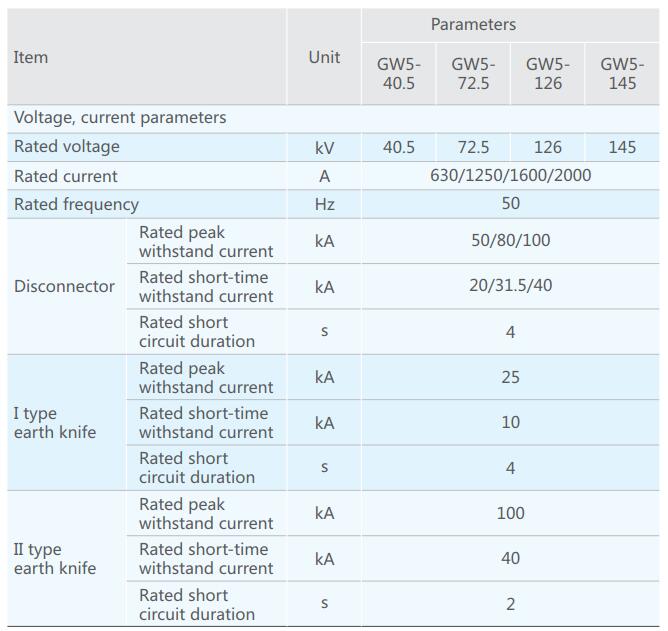Select the kV unit cell

pos(324,148)
